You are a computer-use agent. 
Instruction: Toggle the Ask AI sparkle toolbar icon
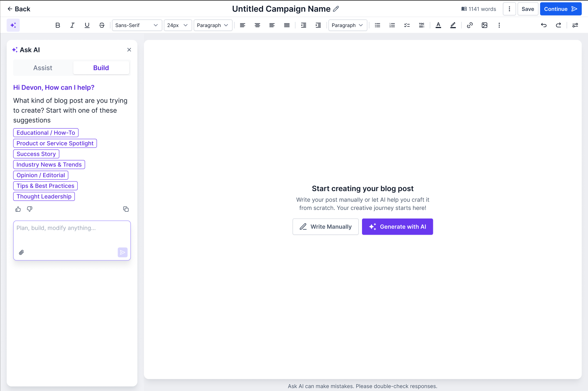coord(13,25)
